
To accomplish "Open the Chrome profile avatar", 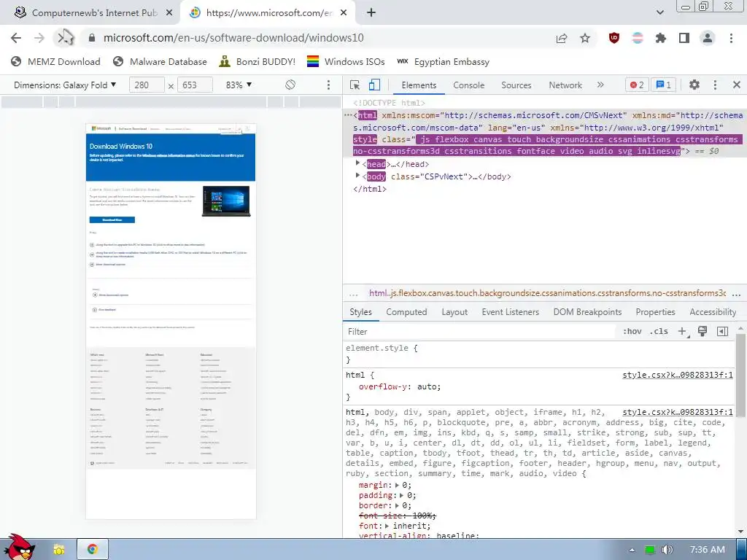I will 708,38.
